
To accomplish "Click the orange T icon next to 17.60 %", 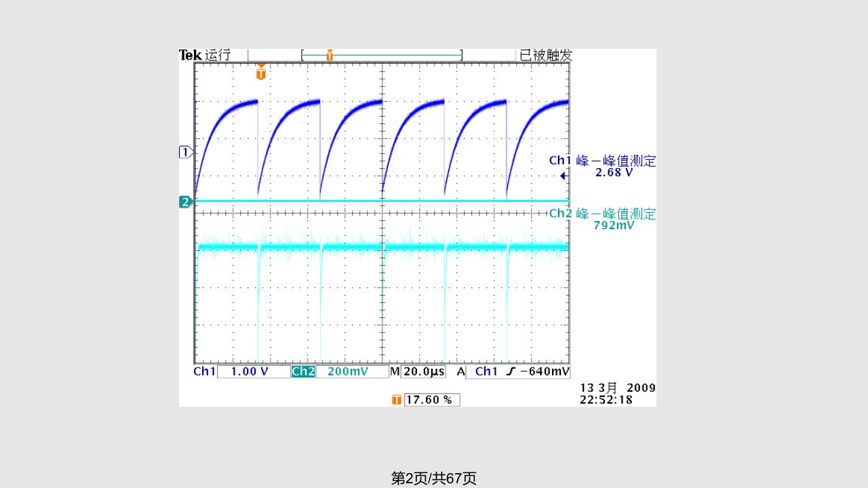I will [397, 400].
